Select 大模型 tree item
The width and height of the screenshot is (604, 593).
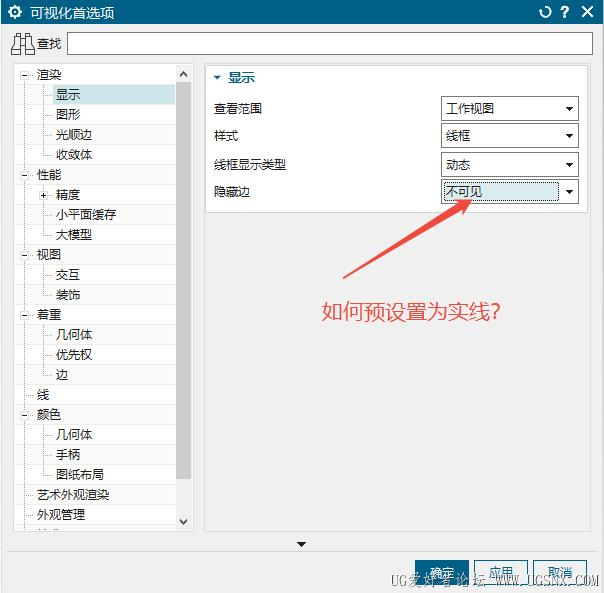(74, 234)
